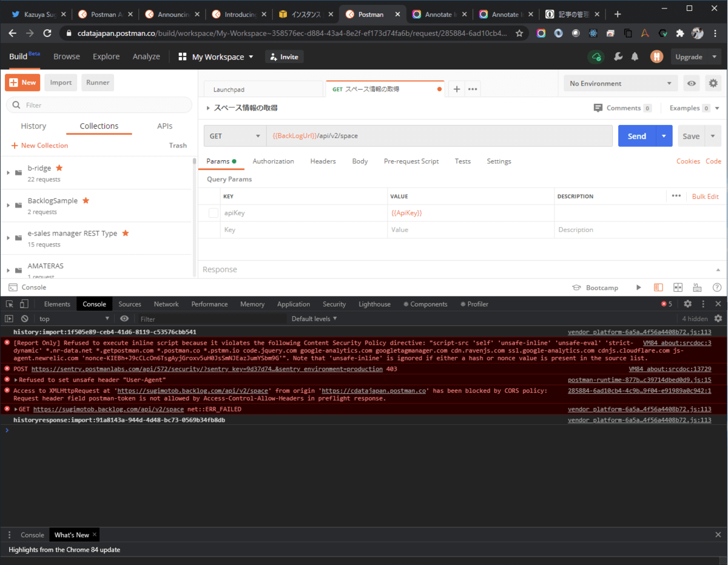Open console context selector top

[x=74, y=319]
